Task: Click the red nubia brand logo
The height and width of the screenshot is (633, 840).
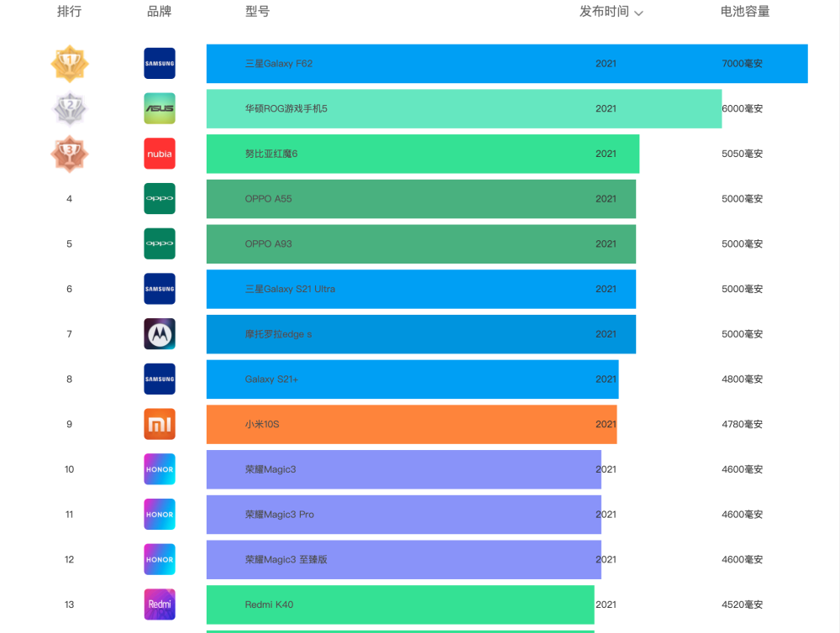Action: pos(160,154)
